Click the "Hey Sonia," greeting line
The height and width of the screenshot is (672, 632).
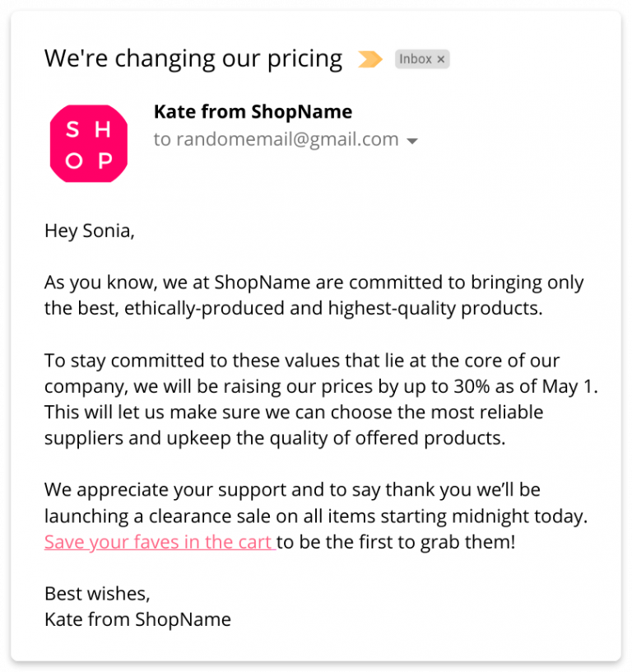point(89,231)
